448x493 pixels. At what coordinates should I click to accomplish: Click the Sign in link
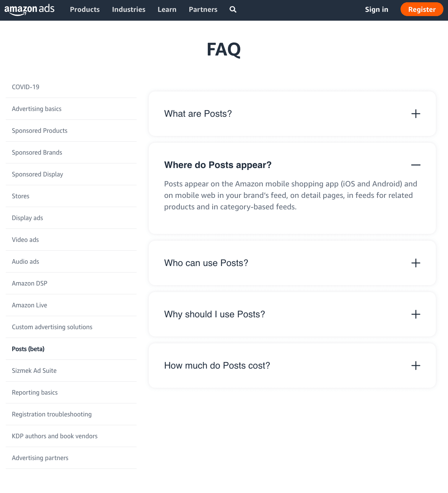coord(376,10)
